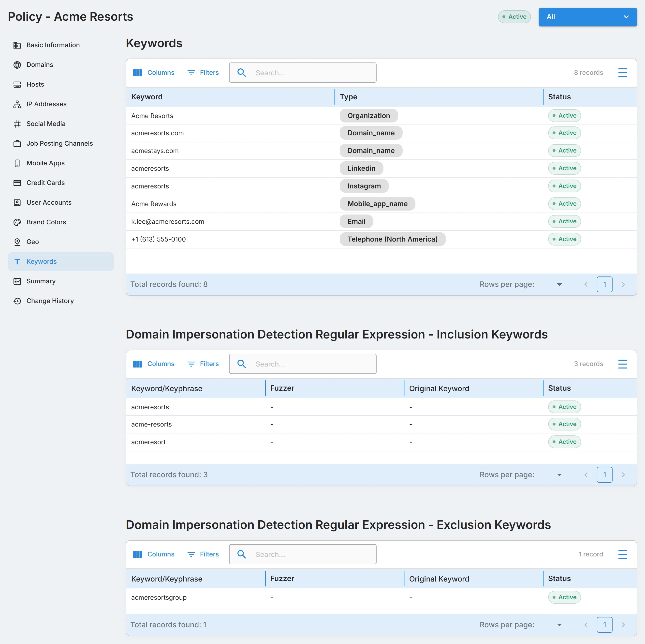Click the search magnifier icon in Keywords table
This screenshot has width=645, height=644.
pyautogui.click(x=242, y=73)
